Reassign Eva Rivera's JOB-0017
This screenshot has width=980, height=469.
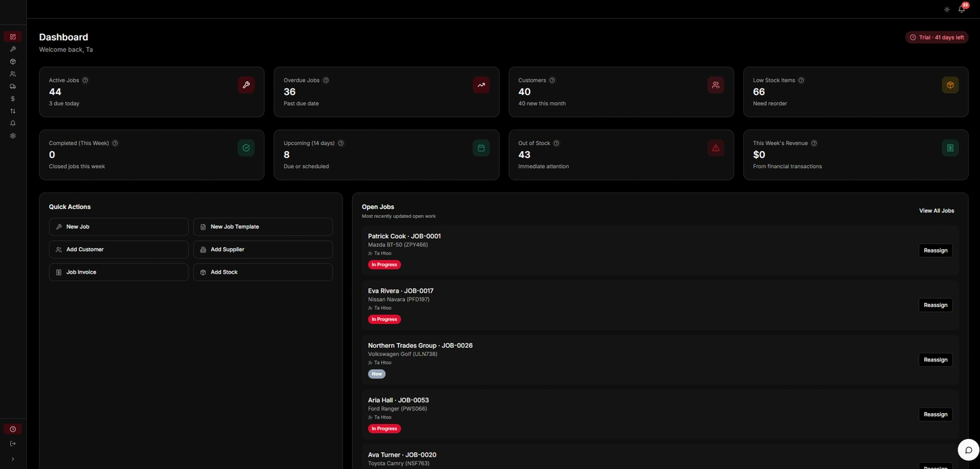[x=936, y=305]
